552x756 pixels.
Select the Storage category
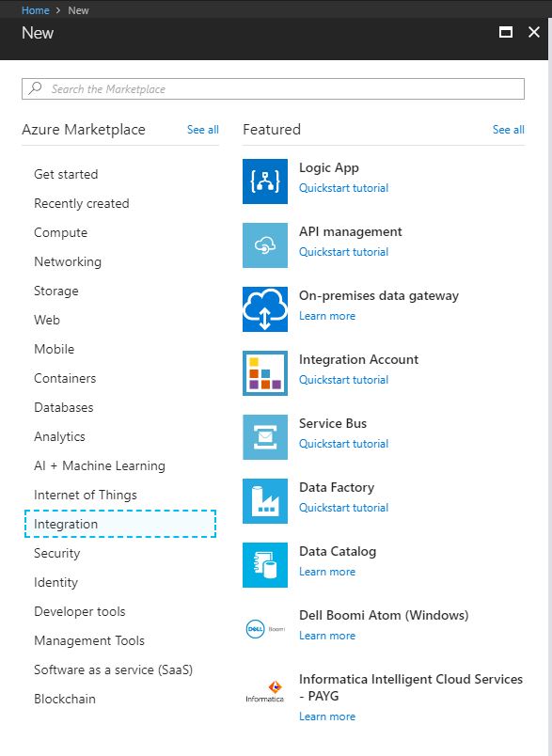(55, 291)
